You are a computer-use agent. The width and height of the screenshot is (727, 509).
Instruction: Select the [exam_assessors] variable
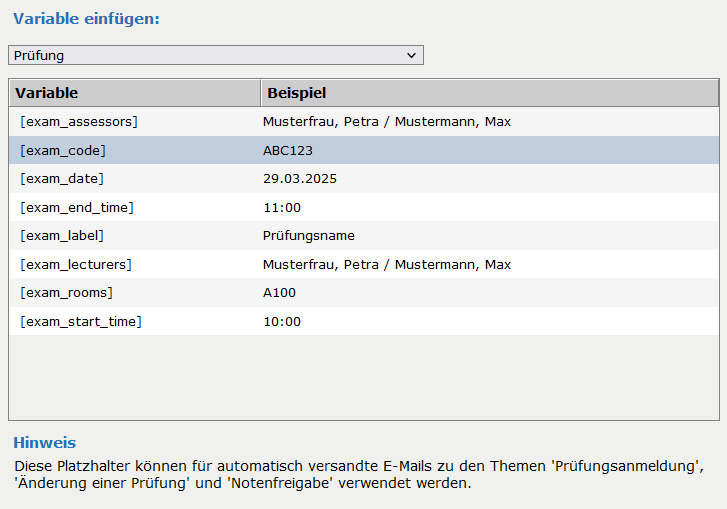pyautogui.click(x=79, y=122)
